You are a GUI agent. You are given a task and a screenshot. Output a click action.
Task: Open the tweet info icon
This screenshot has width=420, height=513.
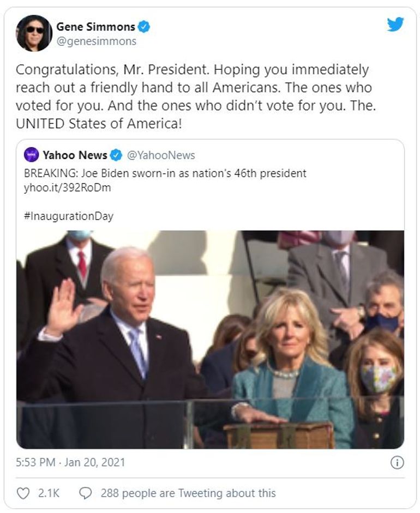[x=397, y=463]
